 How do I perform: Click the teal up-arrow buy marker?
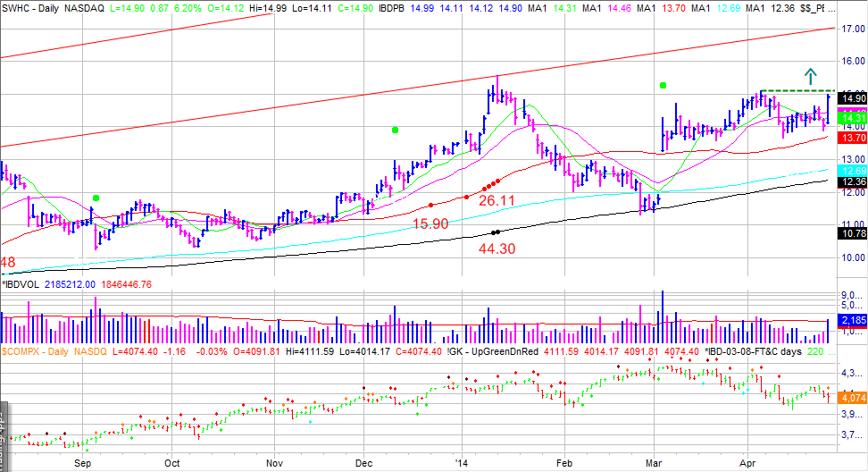(811, 75)
